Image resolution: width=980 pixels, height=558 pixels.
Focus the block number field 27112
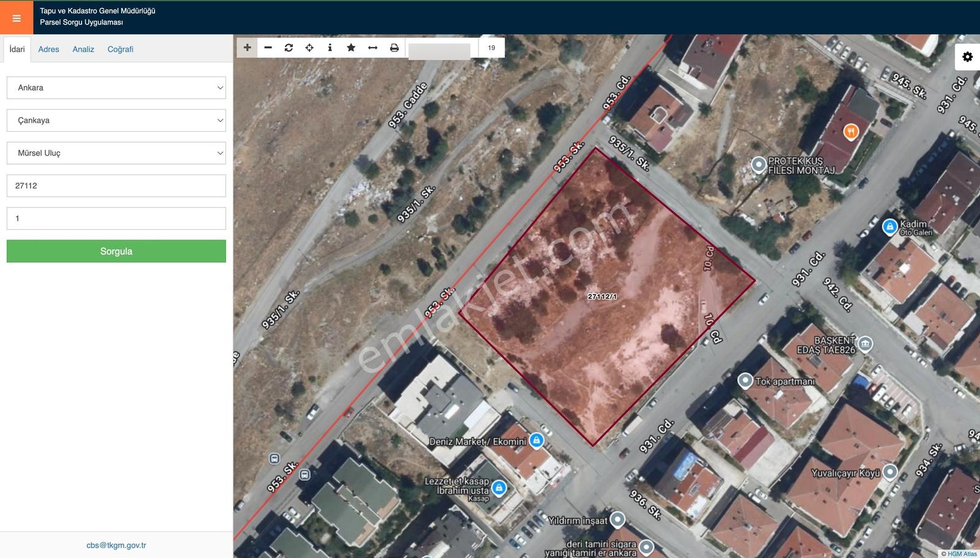pyautogui.click(x=116, y=186)
